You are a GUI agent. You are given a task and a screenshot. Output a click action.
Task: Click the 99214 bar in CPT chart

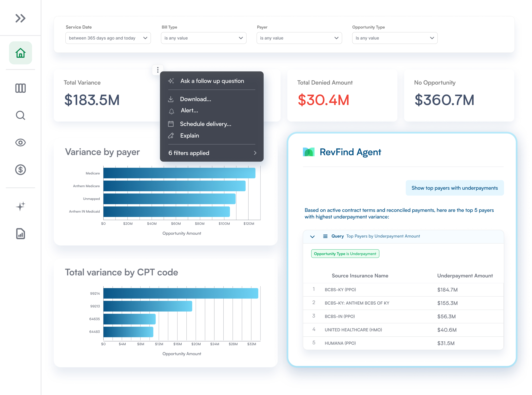[181, 293]
